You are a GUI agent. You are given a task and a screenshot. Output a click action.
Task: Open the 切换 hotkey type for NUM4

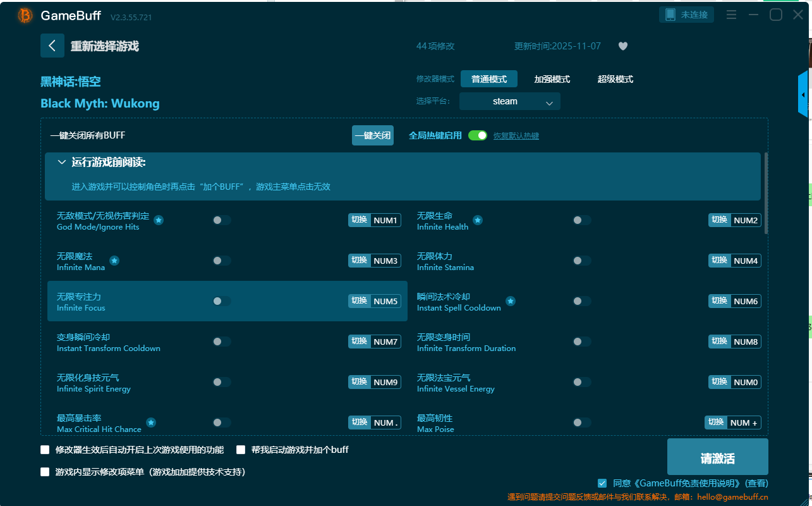(720, 261)
